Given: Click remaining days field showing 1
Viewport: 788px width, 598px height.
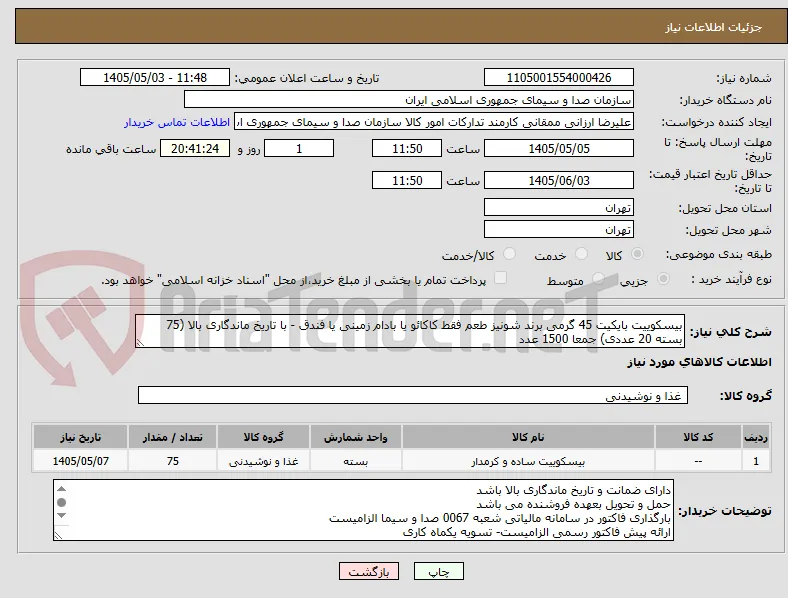Looking at the screenshot, I should coord(299,148).
